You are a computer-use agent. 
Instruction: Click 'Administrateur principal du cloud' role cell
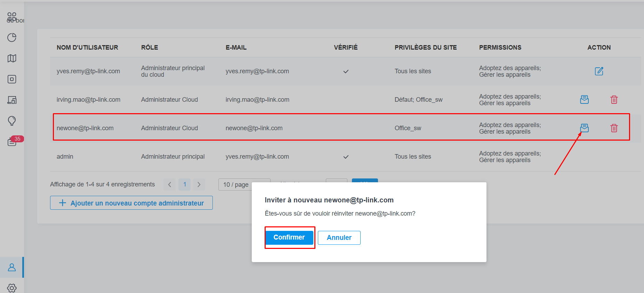pyautogui.click(x=173, y=71)
